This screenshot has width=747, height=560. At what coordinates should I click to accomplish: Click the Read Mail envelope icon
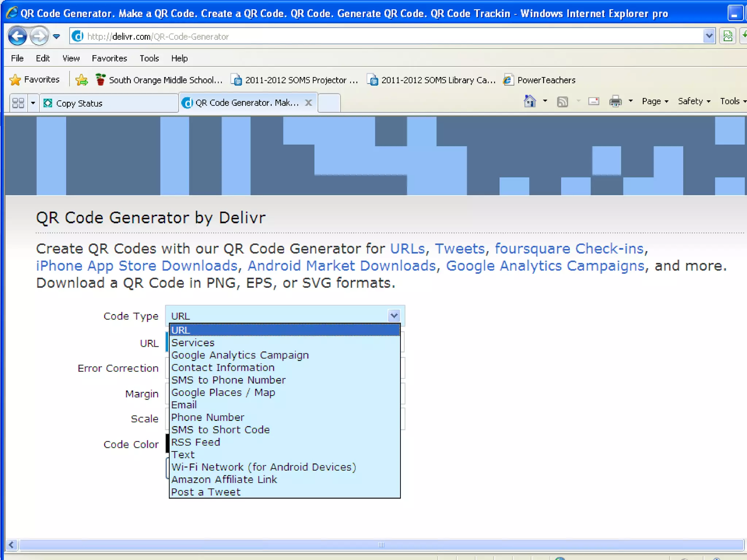coord(593,101)
